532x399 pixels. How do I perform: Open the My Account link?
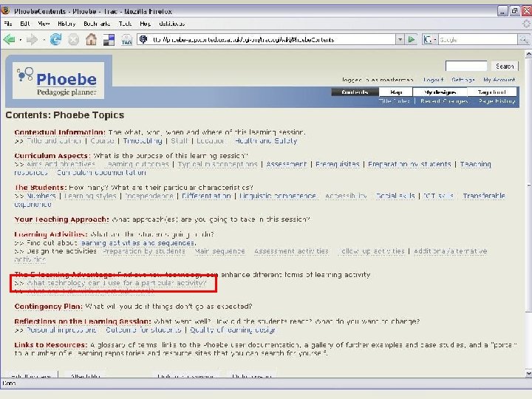click(499, 80)
